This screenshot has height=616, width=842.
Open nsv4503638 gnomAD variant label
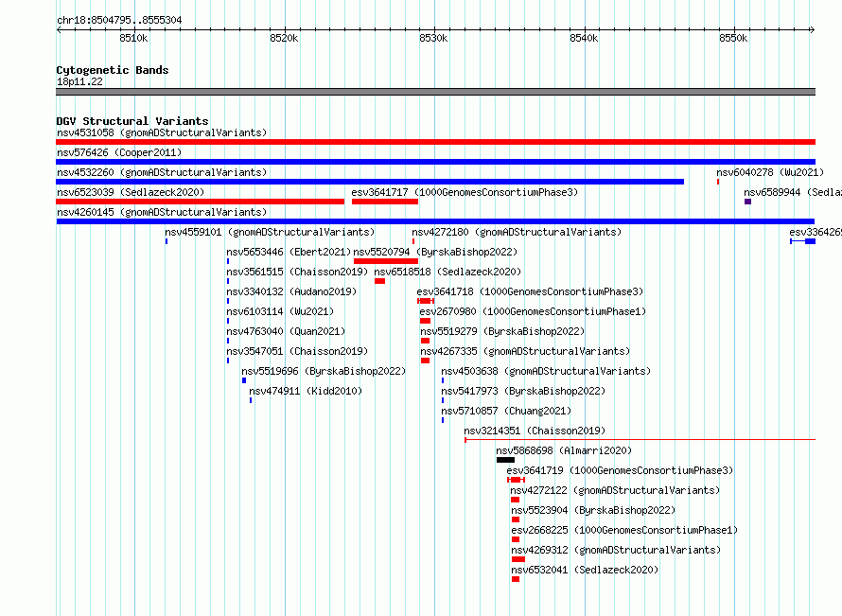pos(546,371)
